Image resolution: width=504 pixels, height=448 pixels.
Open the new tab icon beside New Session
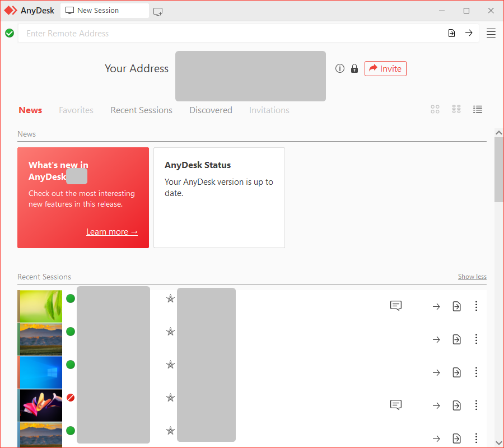pos(158,12)
